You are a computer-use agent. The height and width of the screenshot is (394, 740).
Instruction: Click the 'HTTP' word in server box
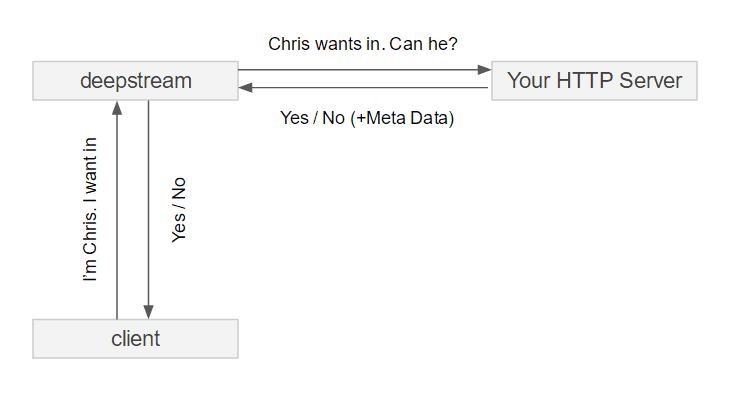(x=585, y=80)
